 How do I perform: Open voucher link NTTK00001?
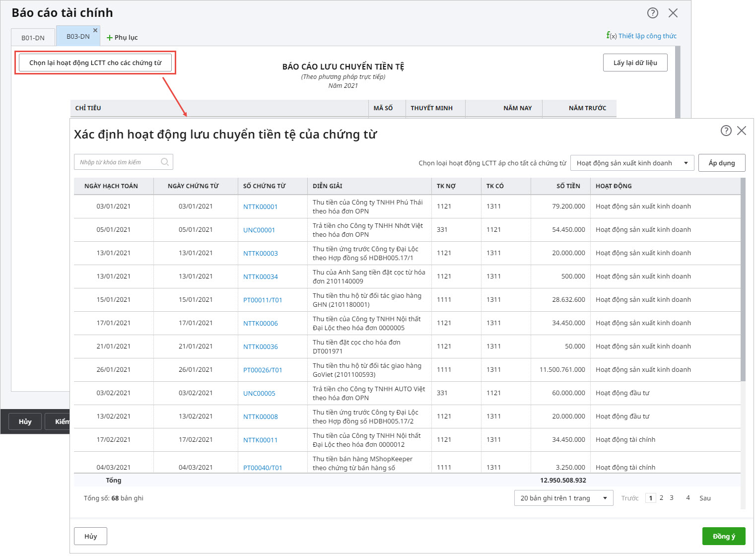260,207
